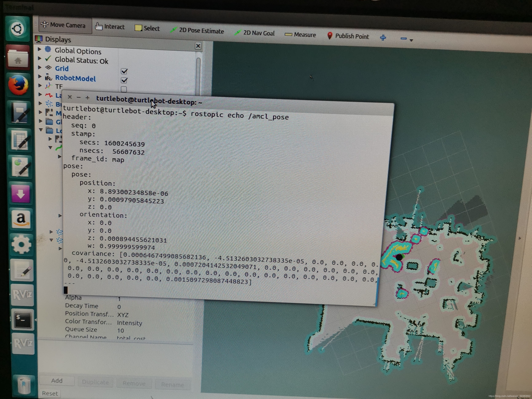This screenshot has height=399, width=532.
Task: Expand the RobotModel display item
Action: pos(40,76)
